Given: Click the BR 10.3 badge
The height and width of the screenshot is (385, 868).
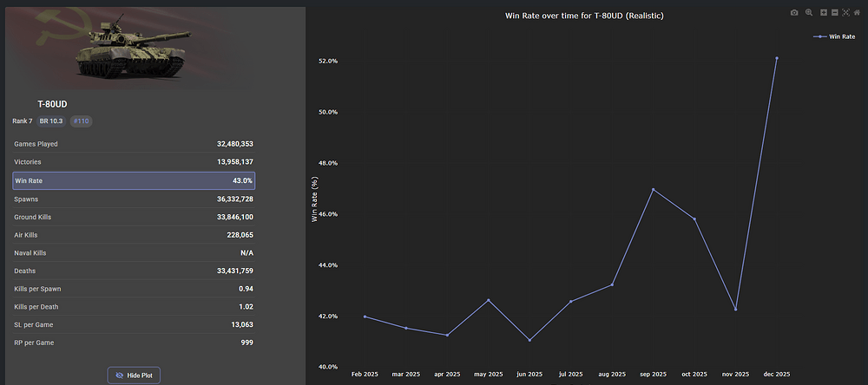Looking at the screenshot, I should (x=51, y=121).
